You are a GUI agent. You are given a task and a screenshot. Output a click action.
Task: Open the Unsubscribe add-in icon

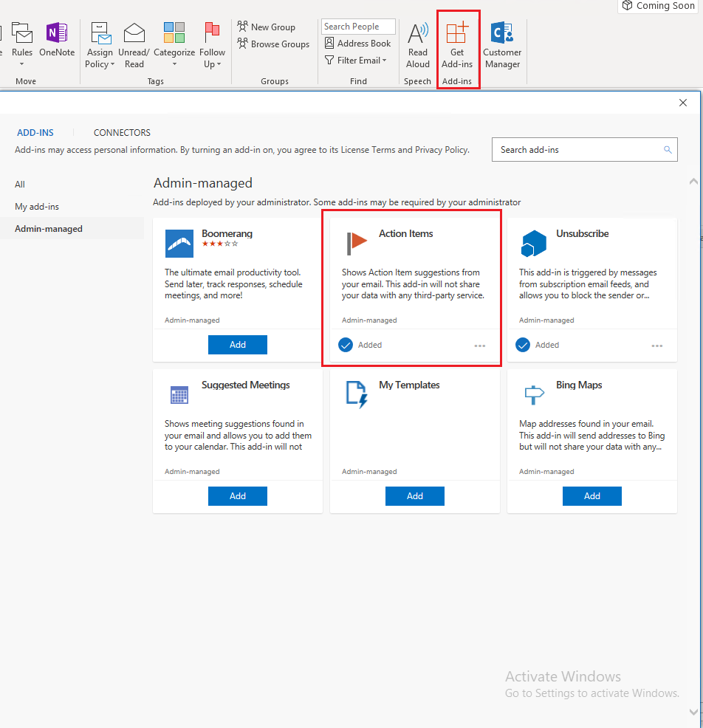click(x=534, y=244)
